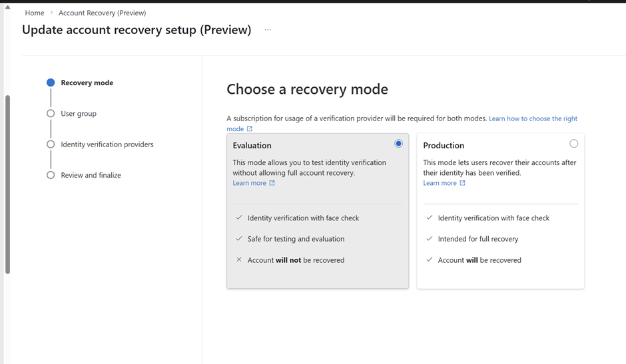
Task: Select the Production radio button
Action: pos(573,144)
